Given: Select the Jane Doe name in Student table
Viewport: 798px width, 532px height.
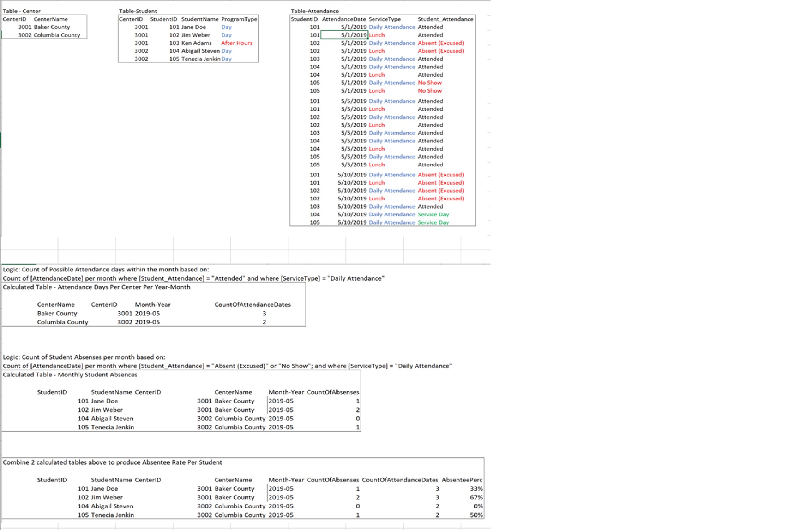Looking at the screenshot, I should [x=193, y=27].
